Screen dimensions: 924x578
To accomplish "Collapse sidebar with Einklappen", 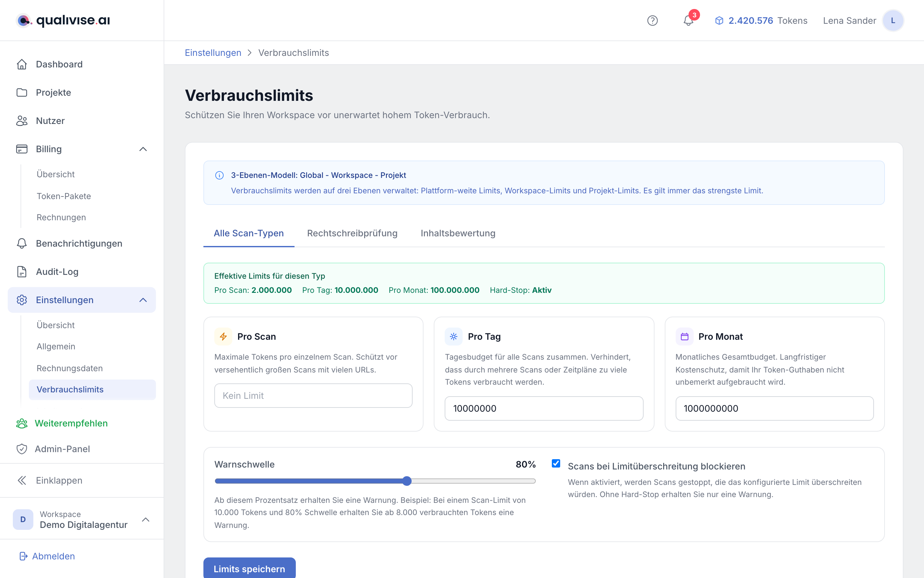I will pos(50,480).
